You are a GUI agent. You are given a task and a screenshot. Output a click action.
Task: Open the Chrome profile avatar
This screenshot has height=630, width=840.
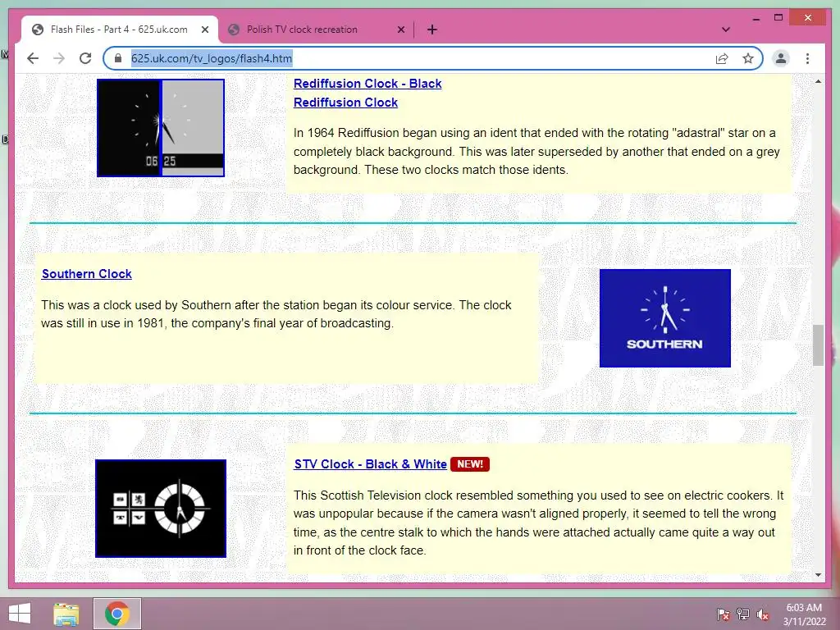[x=781, y=58]
